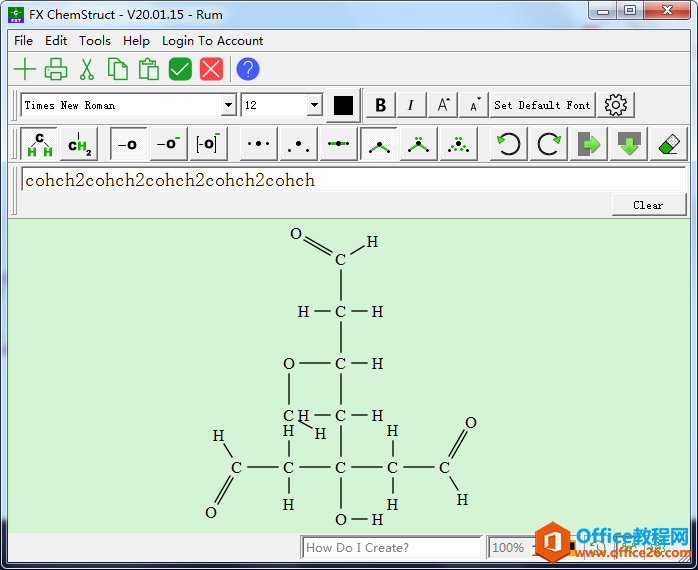Click the Clear button
The width and height of the screenshot is (698, 570).
649,205
